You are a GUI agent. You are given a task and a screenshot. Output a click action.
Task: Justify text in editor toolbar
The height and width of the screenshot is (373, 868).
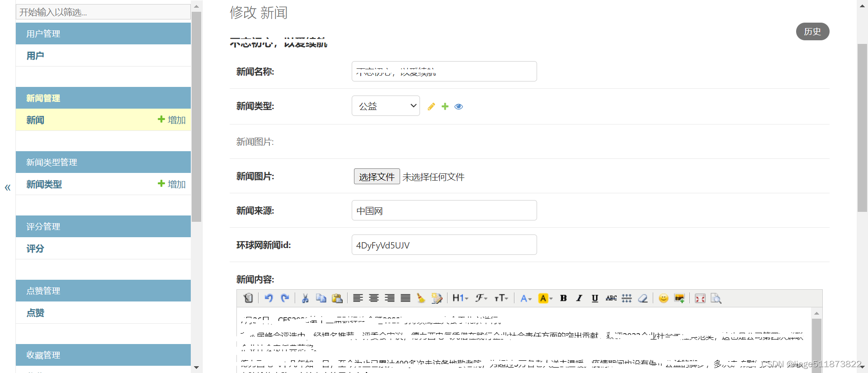[x=406, y=298]
